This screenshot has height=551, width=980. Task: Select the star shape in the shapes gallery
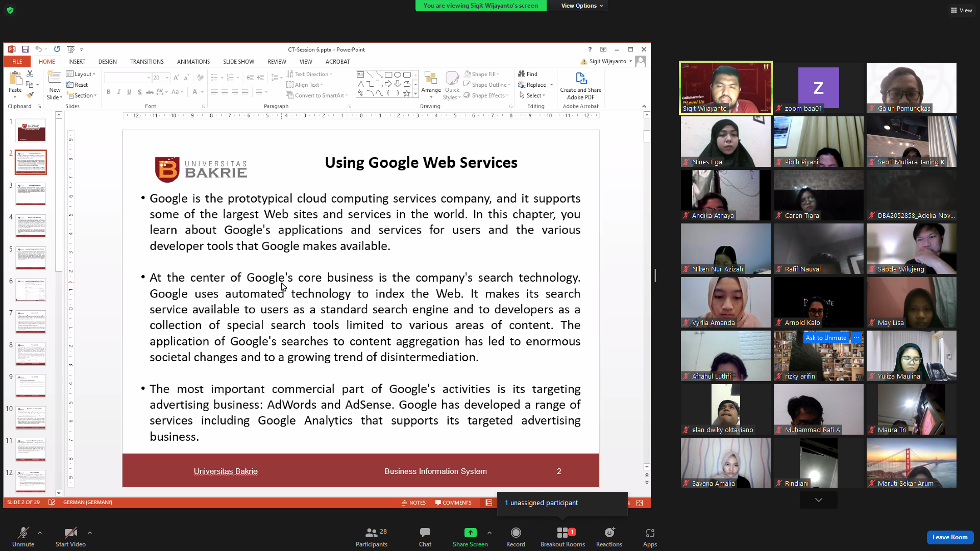pyautogui.click(x=407, y=93)
